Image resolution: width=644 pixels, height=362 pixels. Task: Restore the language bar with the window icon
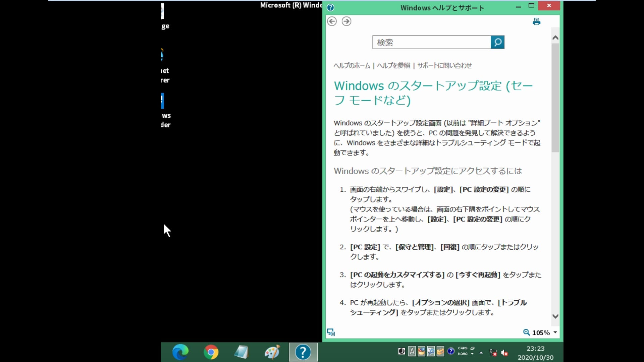[x=472, y=348]
